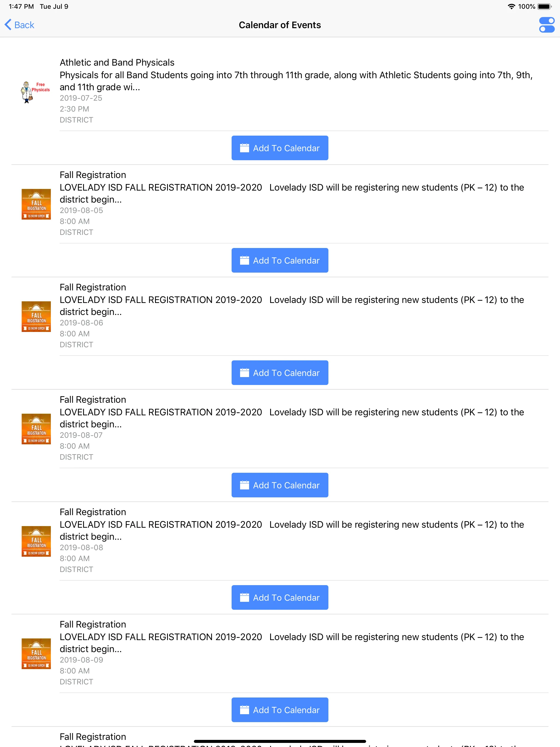Add Fall Registration August 7th to Calendar
The height and width of the screenshot is (747, 560).
[x=279, y=485]
